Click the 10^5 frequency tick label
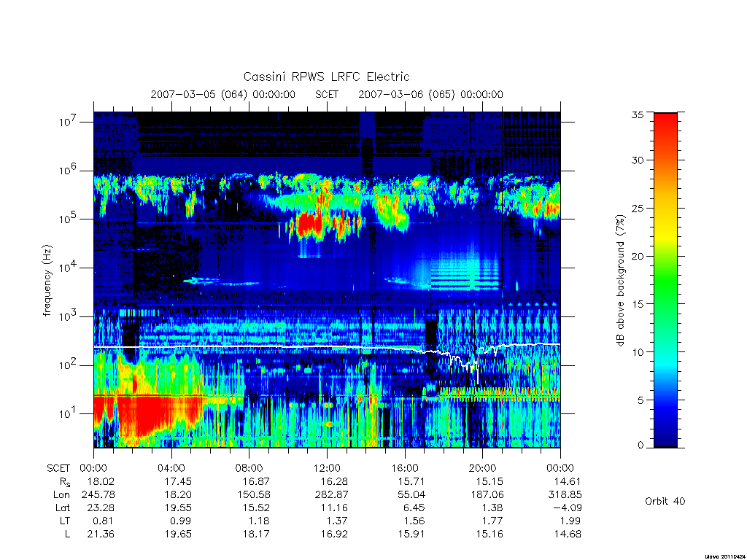Image resolution: width=747 pixels, height=560 pixels. (x=68, y=219)
